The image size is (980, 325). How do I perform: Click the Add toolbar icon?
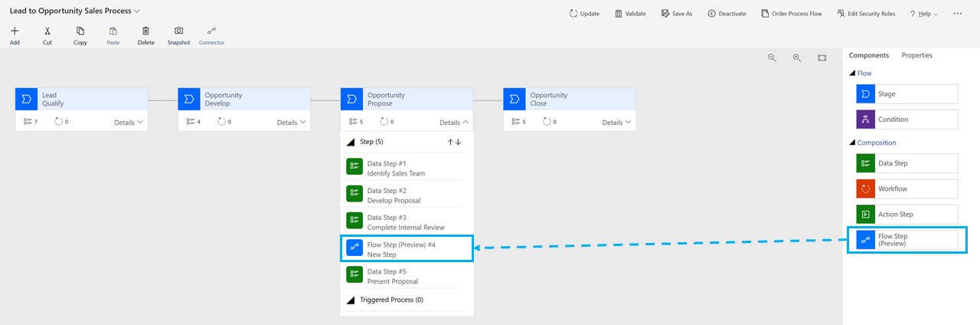pyautogui.click(x=15, y=31)
